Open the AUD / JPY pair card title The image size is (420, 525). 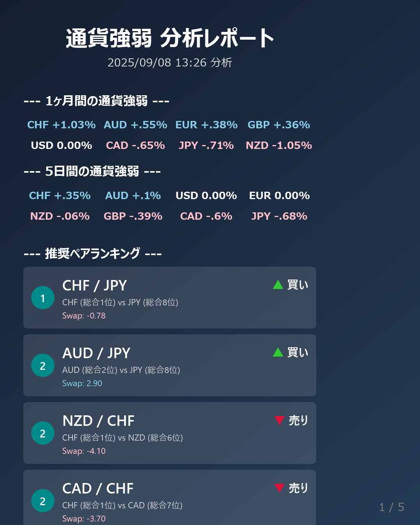[x=96, y=353]
